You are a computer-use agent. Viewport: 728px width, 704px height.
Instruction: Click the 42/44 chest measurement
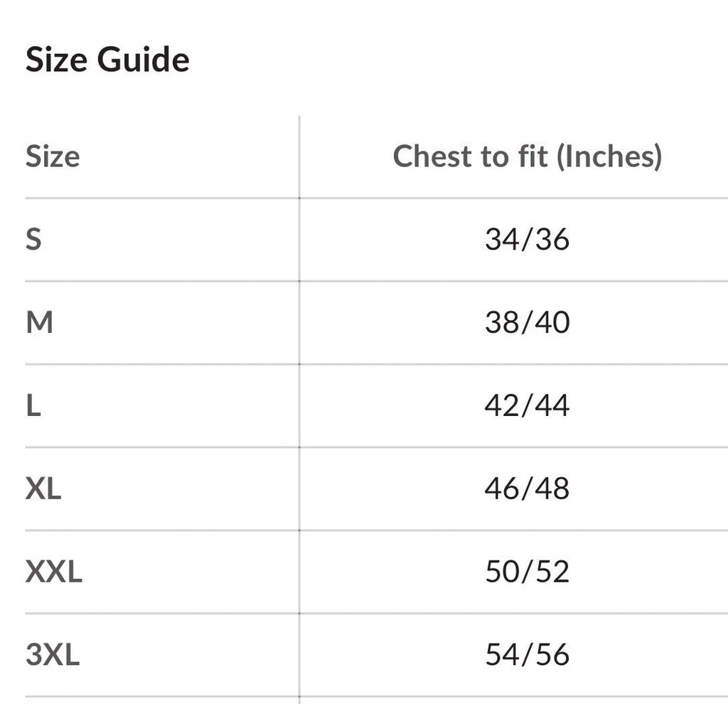tap(527, 405)
